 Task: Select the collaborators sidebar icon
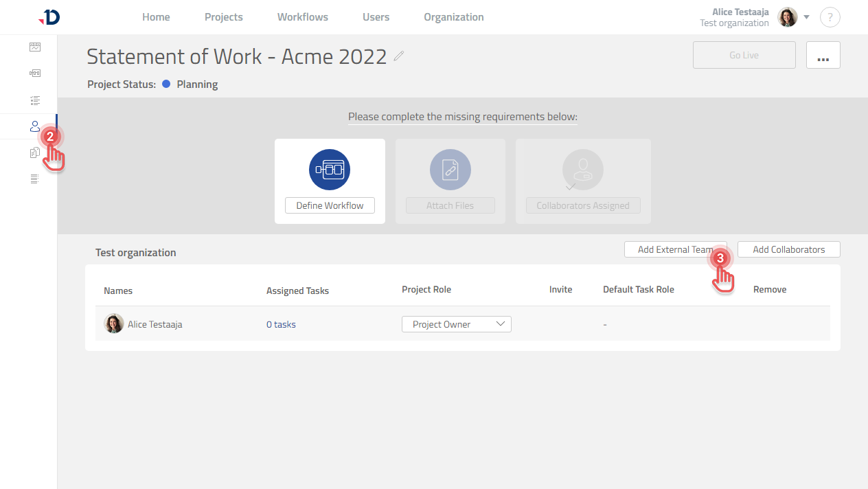pos(34,126)
